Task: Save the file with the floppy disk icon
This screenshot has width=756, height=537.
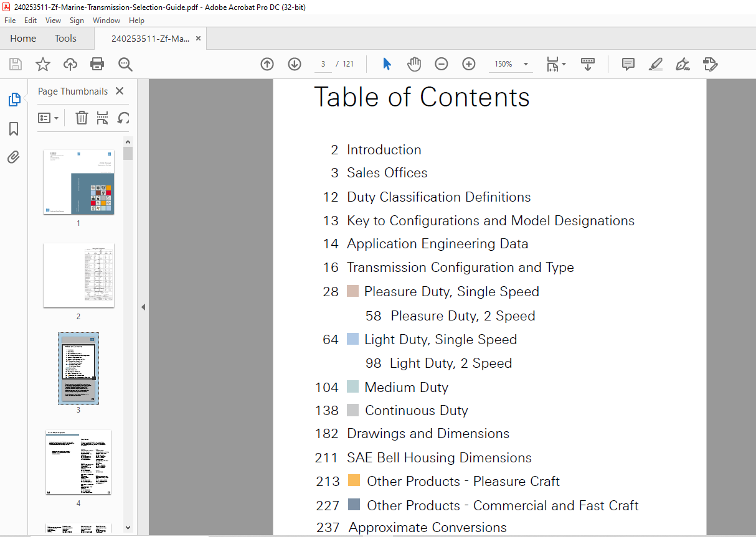Action: 16,64
